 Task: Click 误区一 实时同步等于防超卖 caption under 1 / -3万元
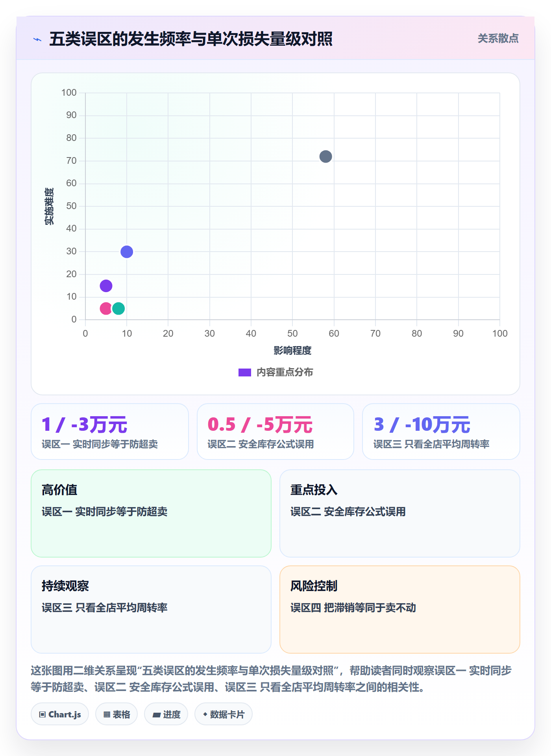point(100,444)
